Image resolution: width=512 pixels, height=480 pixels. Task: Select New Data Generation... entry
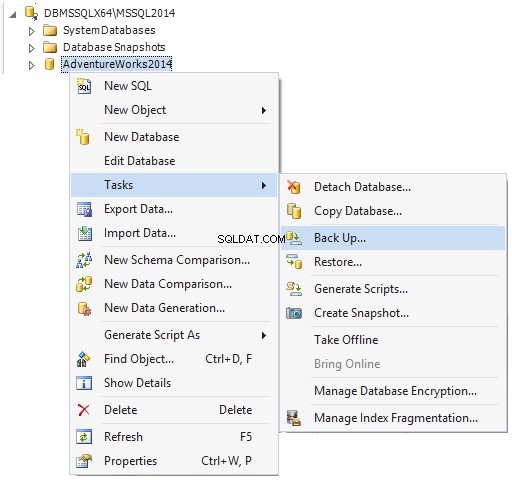(x=174, y=308)
